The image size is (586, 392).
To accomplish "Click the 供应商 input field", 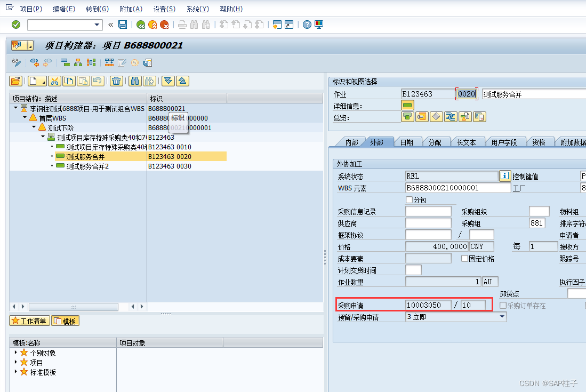I will [x=428, y=223].
